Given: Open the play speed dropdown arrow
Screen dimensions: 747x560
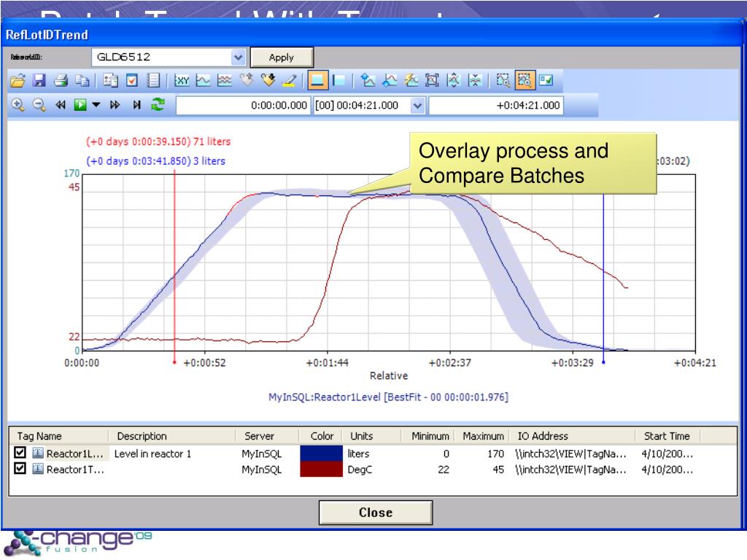Looking at the screenshot, I should click(x=96, y=105).
